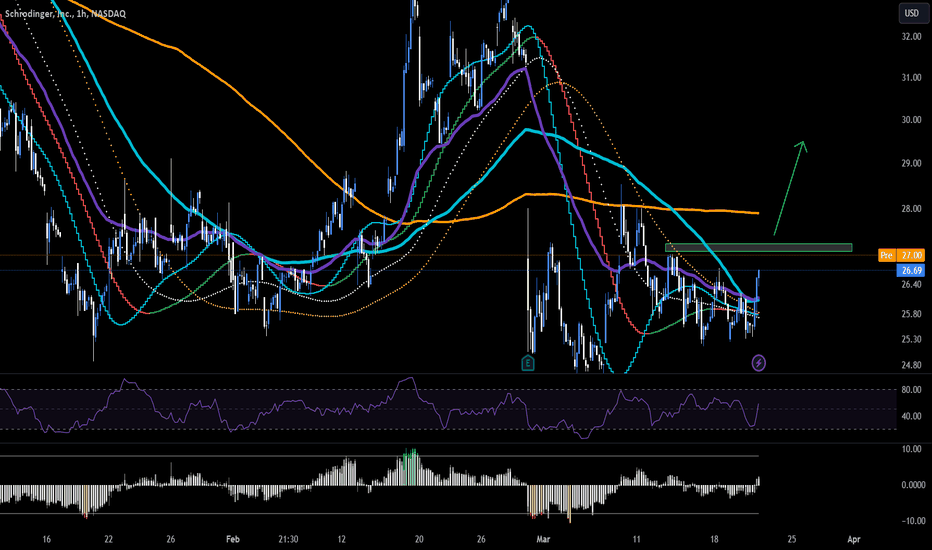Click the '16' date axis label

tap(46, 539)
